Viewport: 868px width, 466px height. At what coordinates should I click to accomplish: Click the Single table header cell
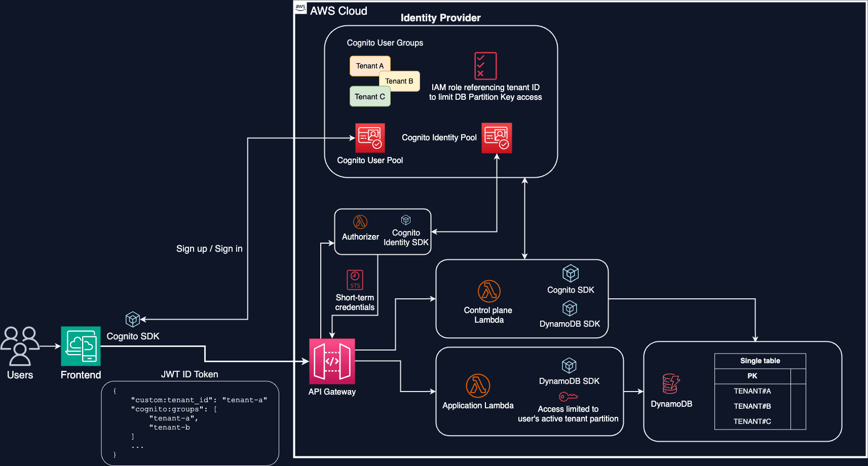760,361
